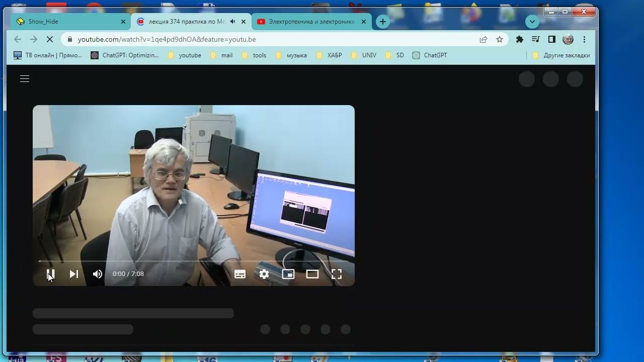Expand the музыка bookmarks folder
Screen dimensions: 644x362
point(291,55)
